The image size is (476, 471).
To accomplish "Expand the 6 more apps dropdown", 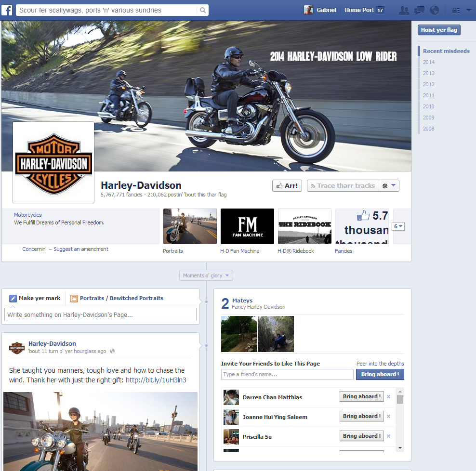I will point(398,226).
